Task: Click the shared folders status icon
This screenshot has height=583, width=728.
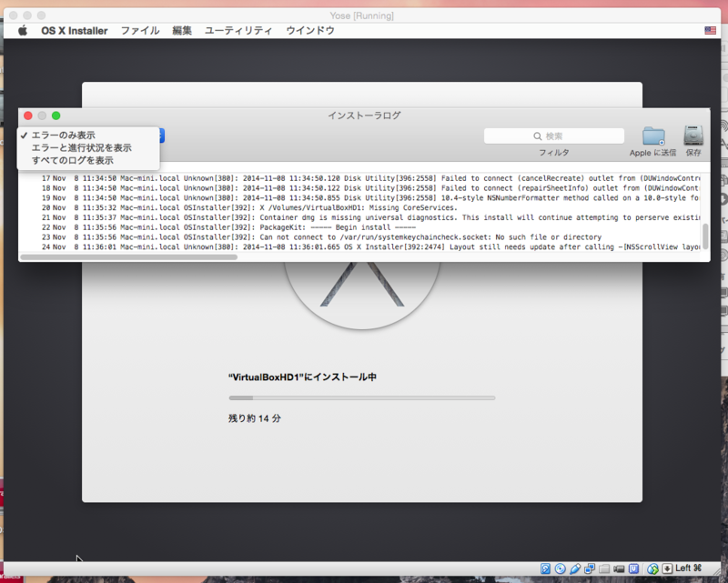Action: (x=604, y=568)
